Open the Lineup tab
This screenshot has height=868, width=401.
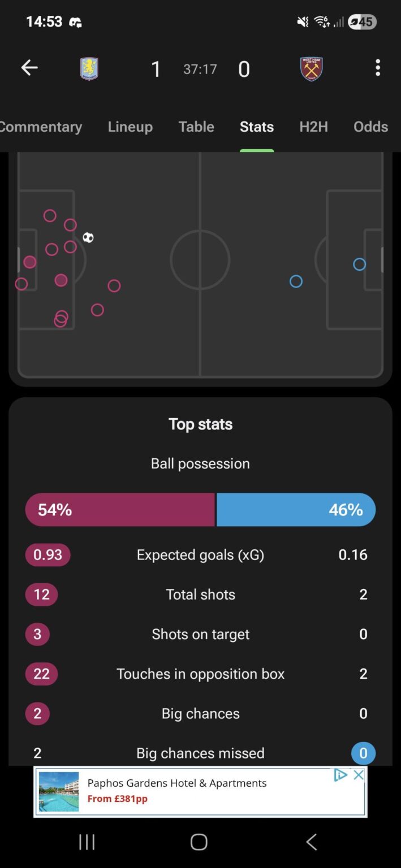130,127
